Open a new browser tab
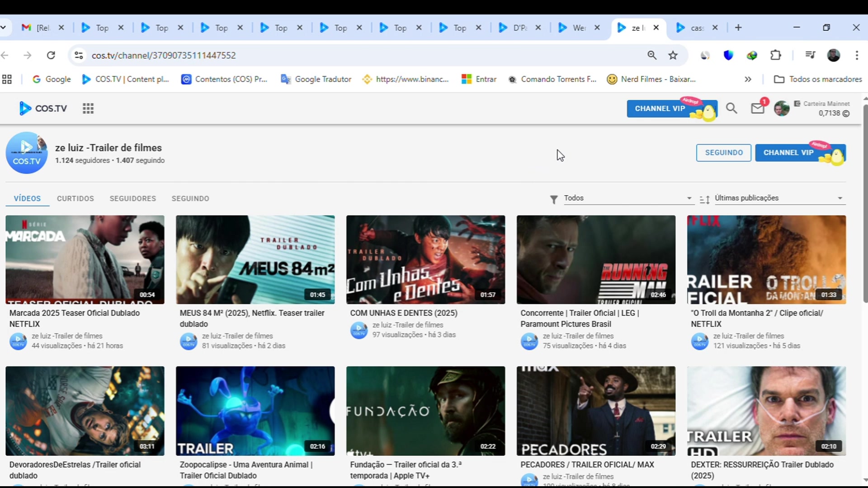Viewport: 868px width, 488px height. coord(738,28)
